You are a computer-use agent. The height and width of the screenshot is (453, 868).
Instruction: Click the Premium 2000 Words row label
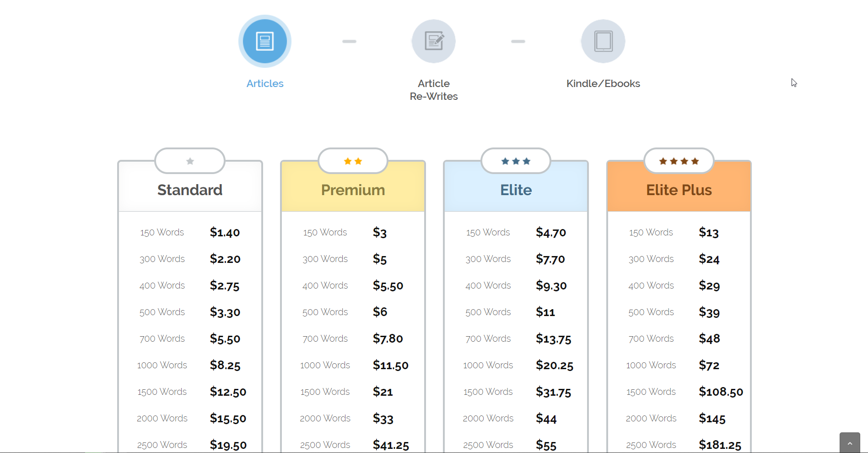[x=325, y=418]
